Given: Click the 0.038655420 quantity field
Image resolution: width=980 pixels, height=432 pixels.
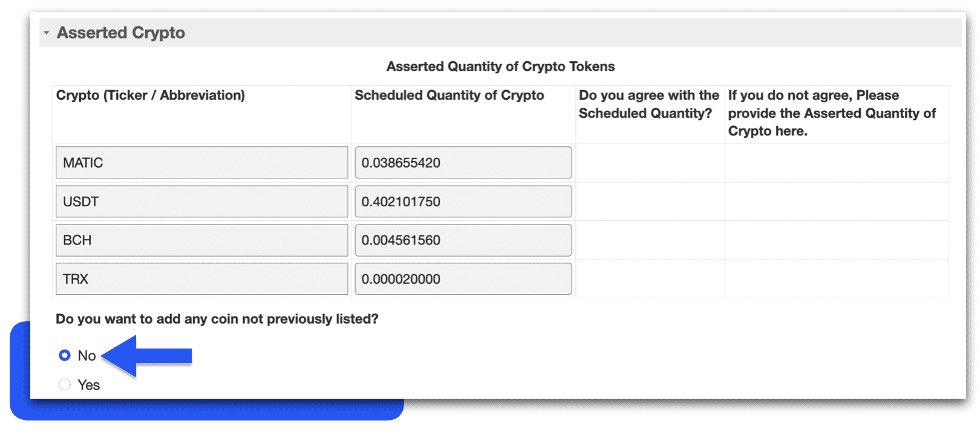Looking at the screenshot, I should click(463, 163).
